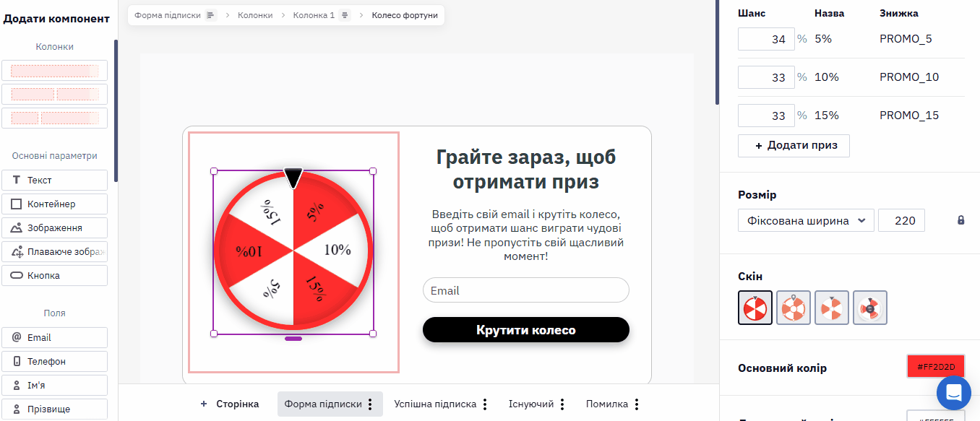Click the PROMO_10 discount code
Screen dimensions: 980x421
909,77
